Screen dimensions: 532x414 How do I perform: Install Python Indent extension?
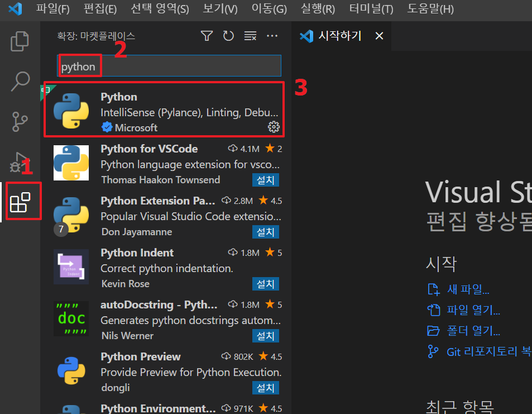(265, 284)
